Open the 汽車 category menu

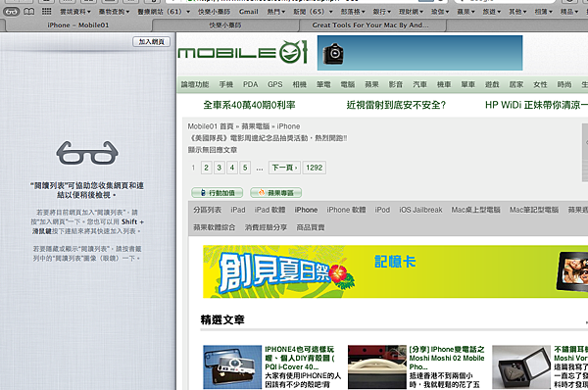click(419, 84)
